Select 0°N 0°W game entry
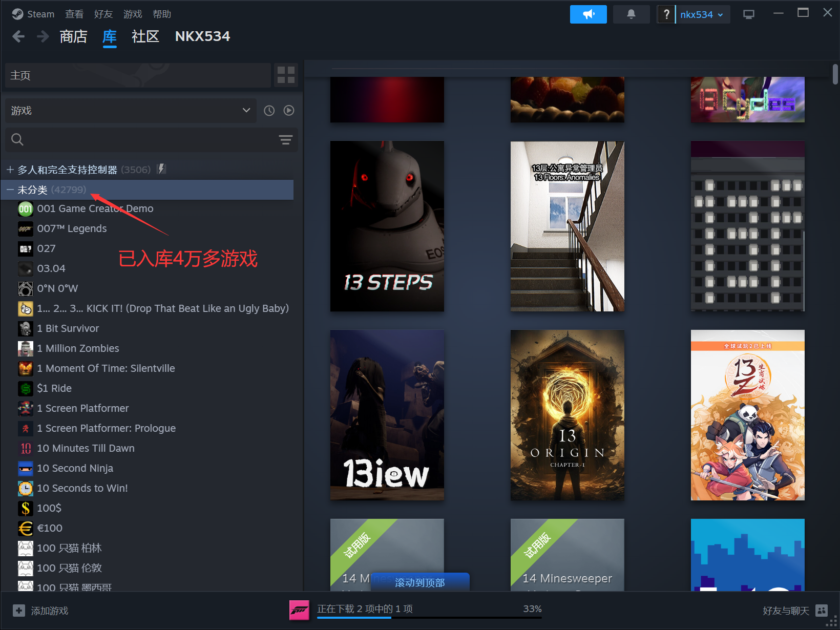The width and height of the screenshot is (840, 630). 57,288
